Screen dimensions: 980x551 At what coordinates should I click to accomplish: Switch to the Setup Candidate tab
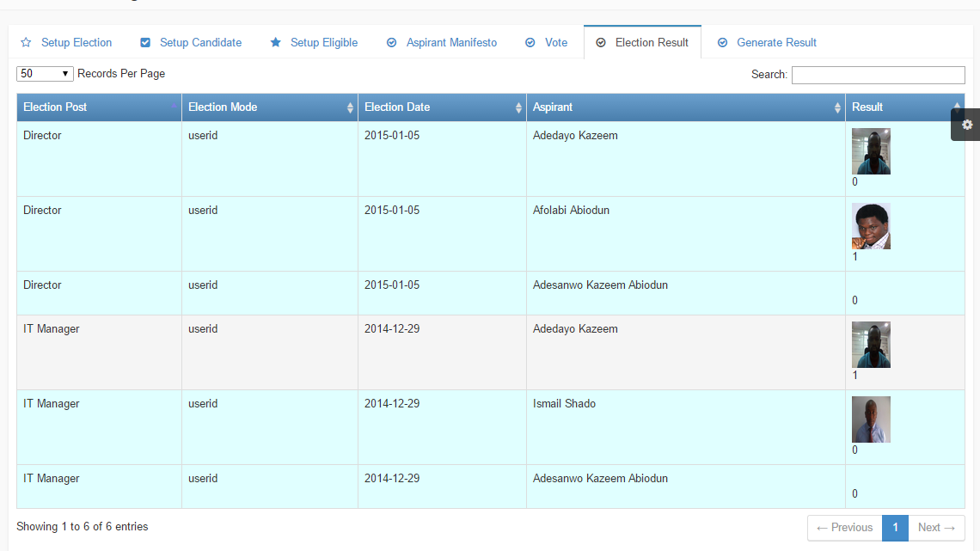point(200,43)
